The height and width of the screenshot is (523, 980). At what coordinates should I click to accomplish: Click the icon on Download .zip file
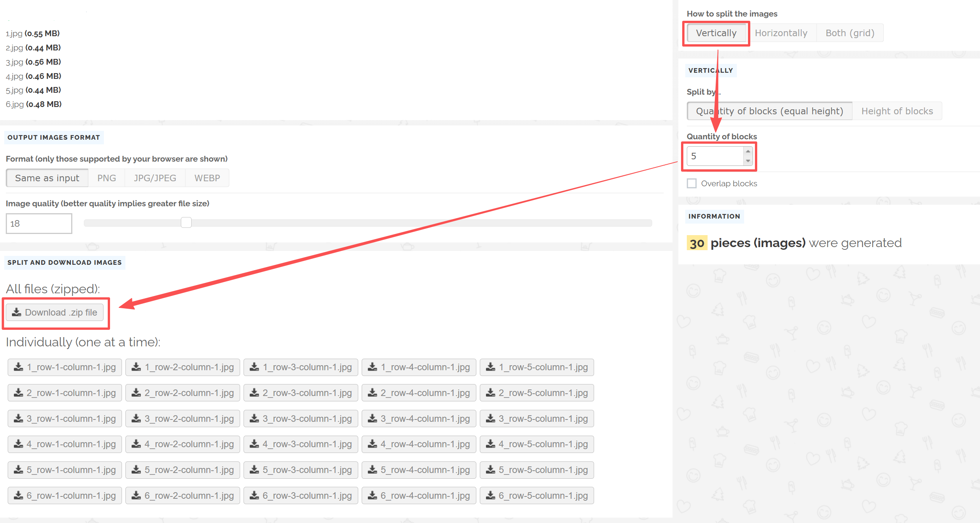point(17,312)
